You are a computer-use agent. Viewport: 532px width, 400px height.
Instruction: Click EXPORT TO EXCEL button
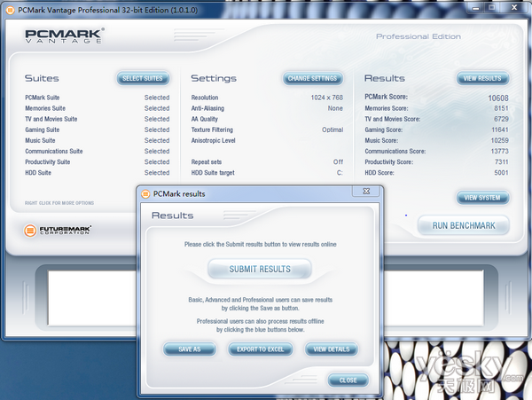tap(260, 349)
